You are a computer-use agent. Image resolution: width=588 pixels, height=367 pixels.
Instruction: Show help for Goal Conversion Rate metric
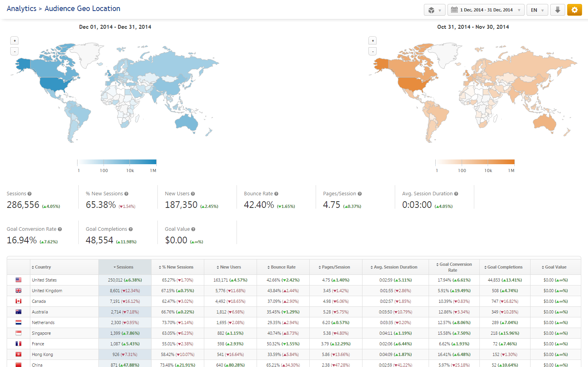[x=60, y=229]
